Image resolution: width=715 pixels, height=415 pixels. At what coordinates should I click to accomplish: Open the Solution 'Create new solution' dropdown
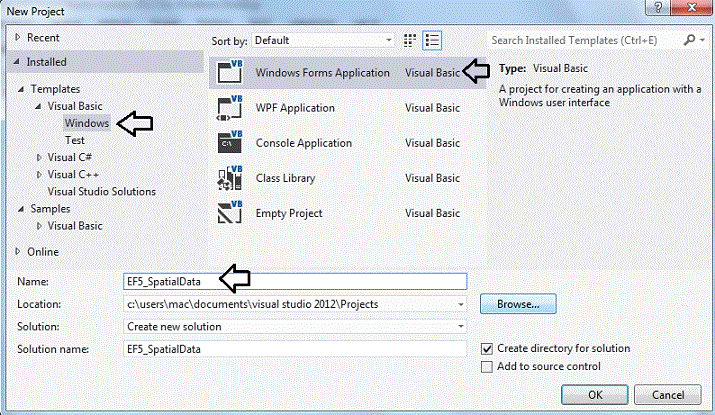pos(461,327)
